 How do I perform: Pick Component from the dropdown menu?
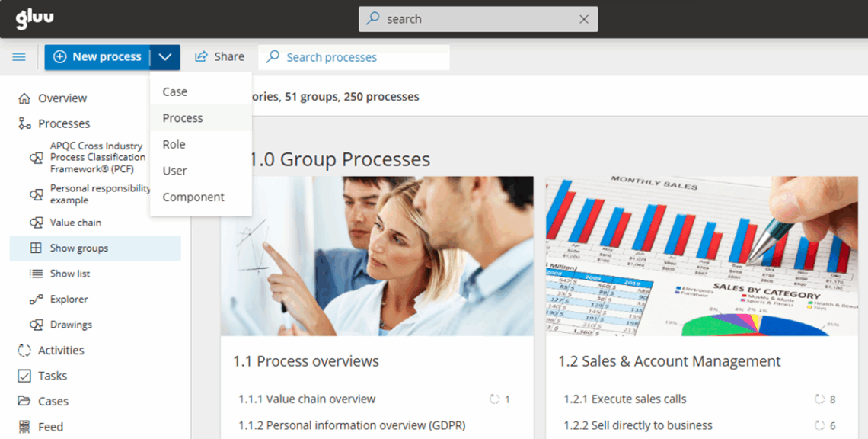click(x=193, y=197)
